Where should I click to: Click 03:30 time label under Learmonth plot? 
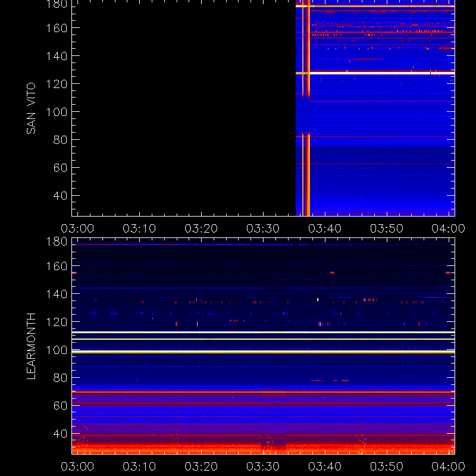263,466
